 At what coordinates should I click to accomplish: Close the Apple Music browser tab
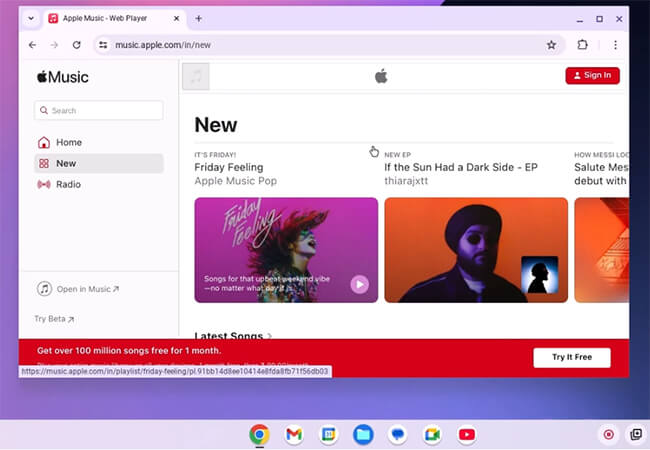(176, 18)
